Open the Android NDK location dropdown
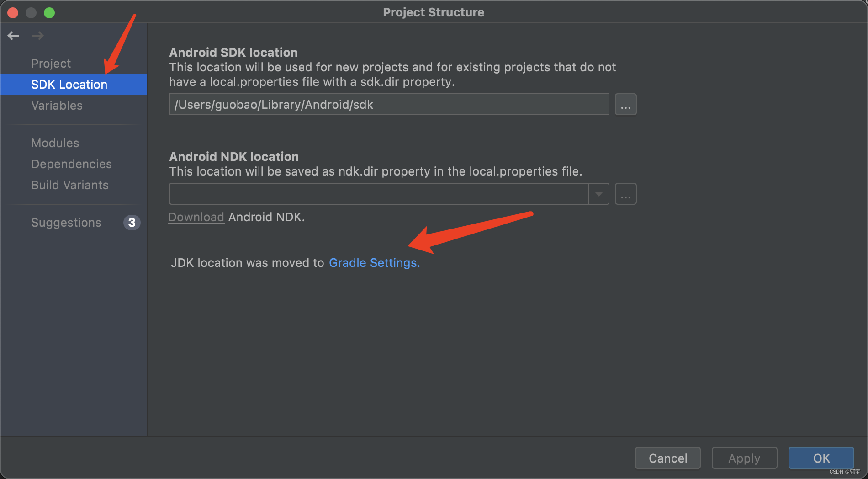Screen dimensions: 868x479 (598, 193)
